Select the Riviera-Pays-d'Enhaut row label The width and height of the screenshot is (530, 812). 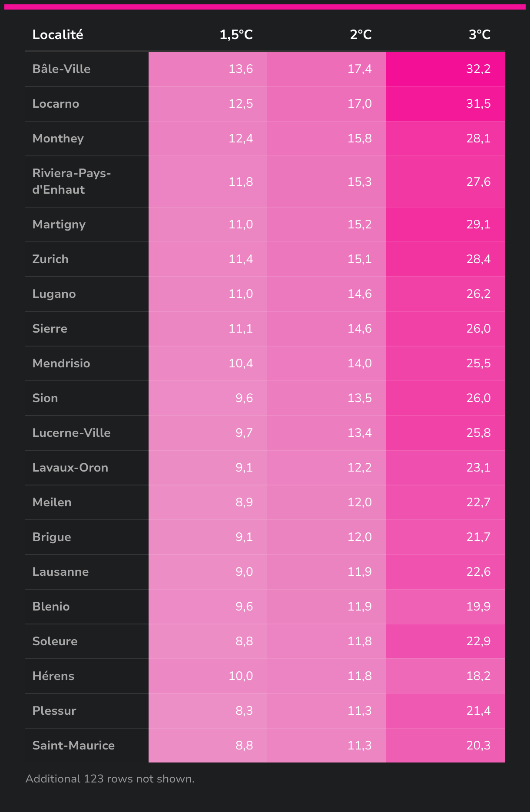71,182
